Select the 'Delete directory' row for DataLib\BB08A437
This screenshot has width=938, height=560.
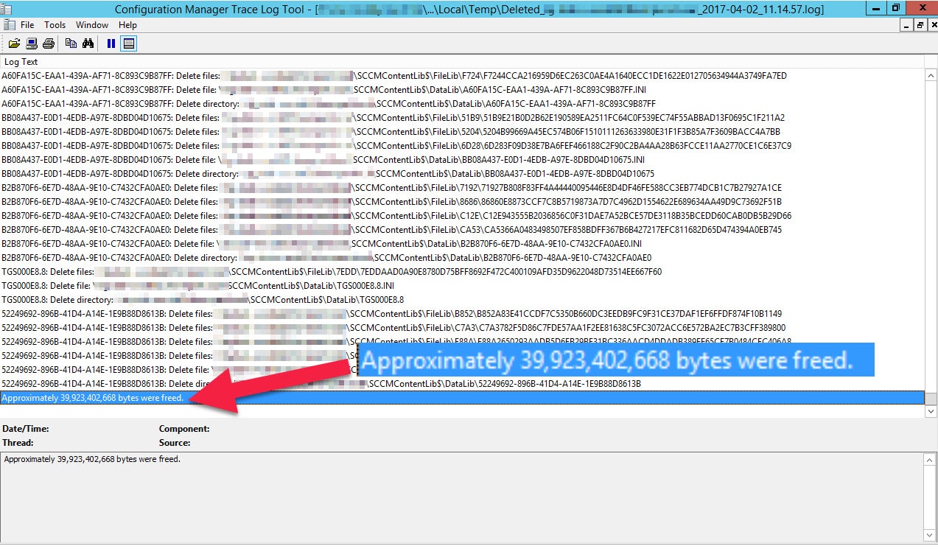tap(462, 174)
